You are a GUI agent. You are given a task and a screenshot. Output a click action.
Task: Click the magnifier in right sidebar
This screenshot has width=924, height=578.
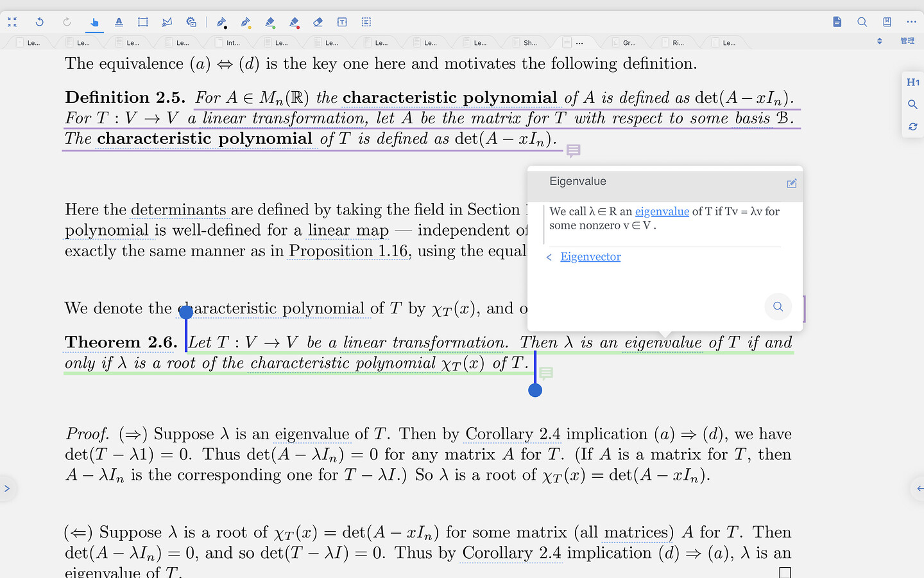click(x=912, y=104)
